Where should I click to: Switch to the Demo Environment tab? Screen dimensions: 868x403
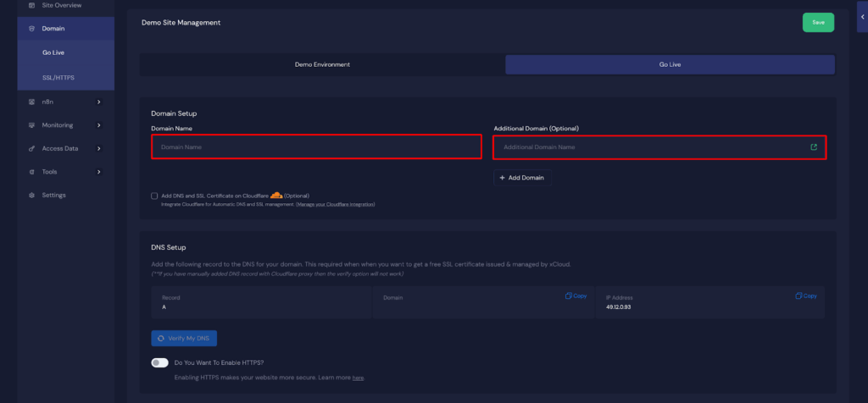coord(322,64)
